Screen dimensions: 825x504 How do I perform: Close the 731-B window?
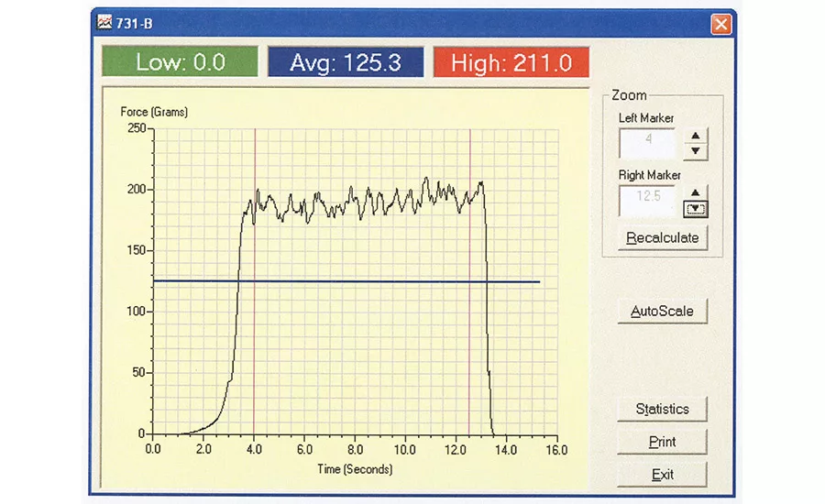721,24
